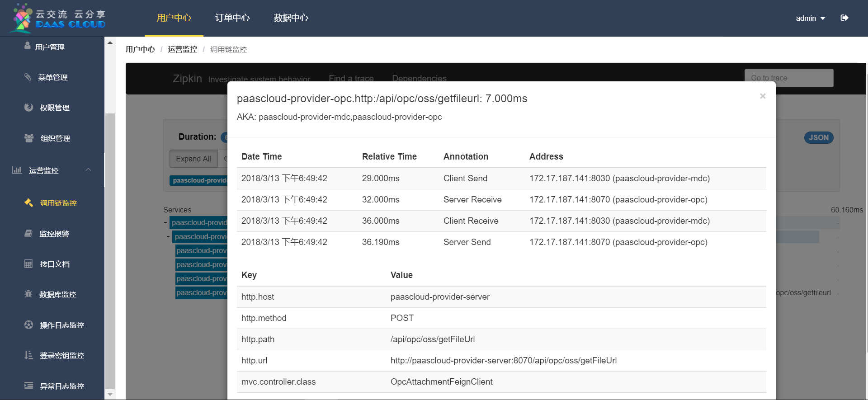Click the 组织管理 group icon
This screenshot has width=868, height=400.
(29, 138)
